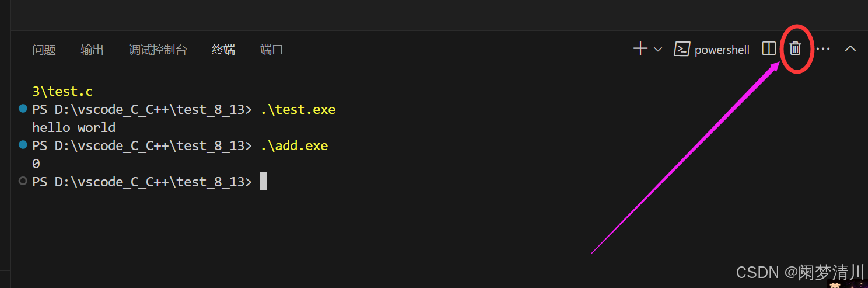Screen dimensions: 868x288
Task: Open the 端口 tab
Action: pyautogui.click(x=272, y=50)
